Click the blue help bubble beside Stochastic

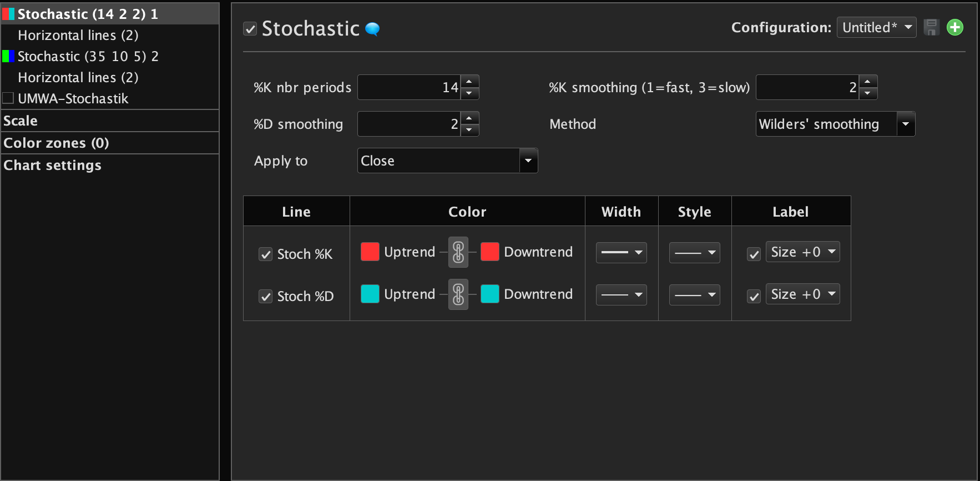tap(372, 29)
